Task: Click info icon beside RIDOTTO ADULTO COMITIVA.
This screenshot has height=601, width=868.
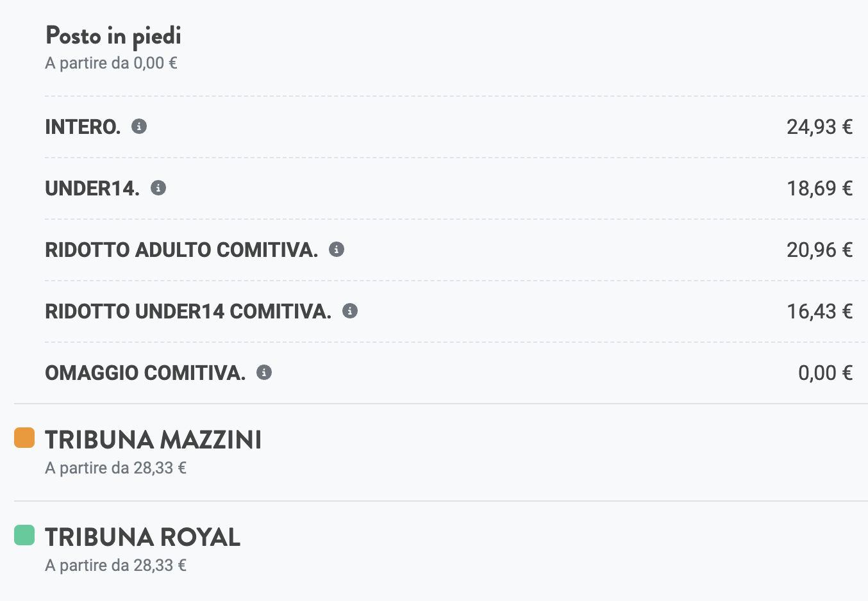Action: 337,249
